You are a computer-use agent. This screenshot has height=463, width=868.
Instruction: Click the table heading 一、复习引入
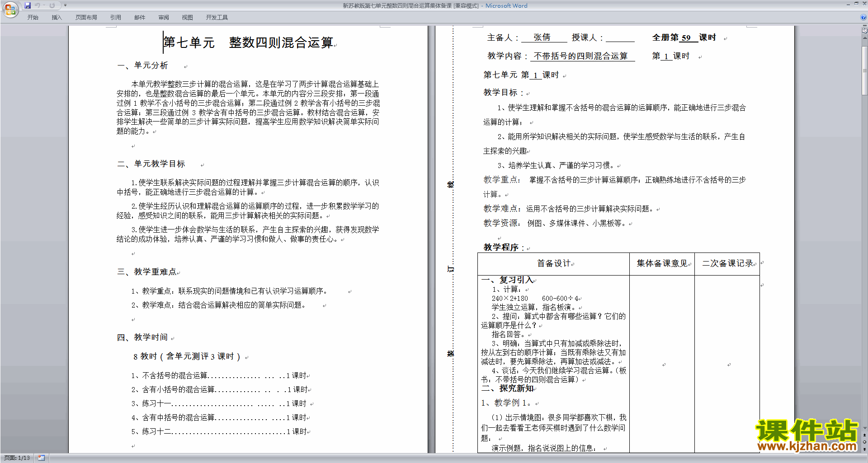[507, 280]
